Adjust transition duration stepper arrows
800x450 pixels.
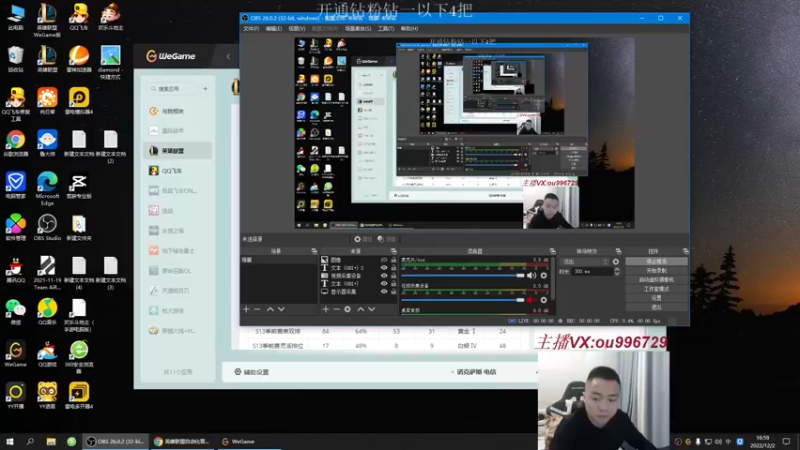tap(617, 272)
